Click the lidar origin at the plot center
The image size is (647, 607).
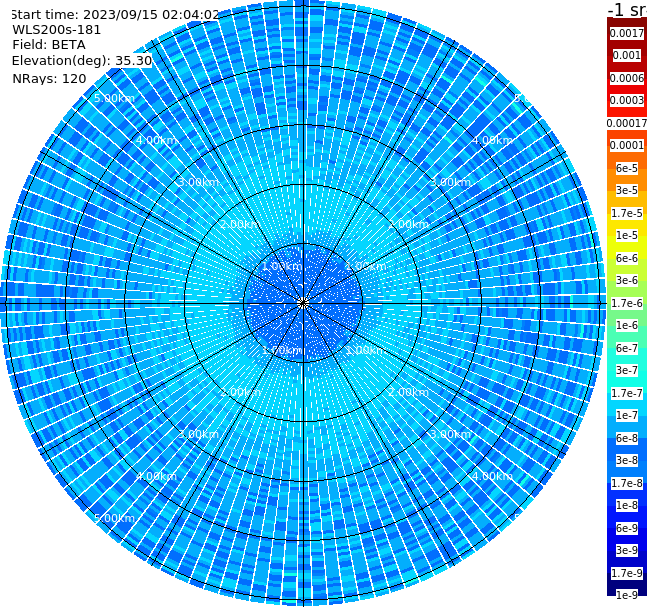tap(303, 304)
